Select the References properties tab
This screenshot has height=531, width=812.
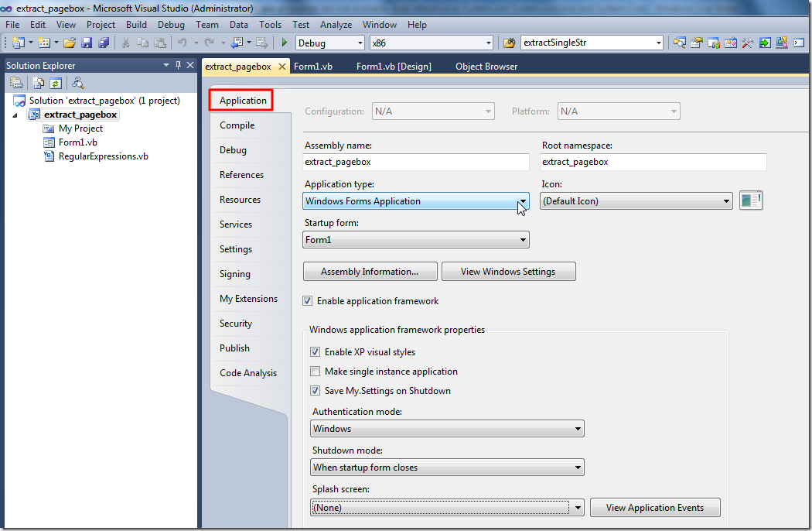(241, 175)
